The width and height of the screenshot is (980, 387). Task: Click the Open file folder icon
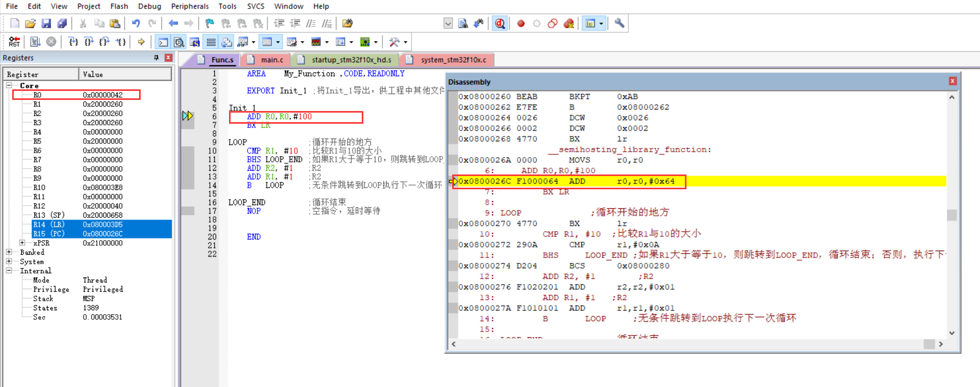coord(31,23)
